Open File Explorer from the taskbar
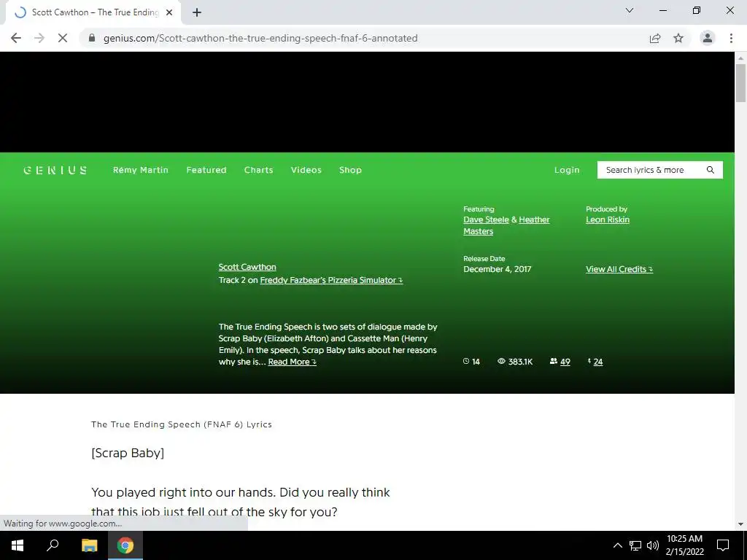This screenshot has height=560, width=747. click(89, 545)
